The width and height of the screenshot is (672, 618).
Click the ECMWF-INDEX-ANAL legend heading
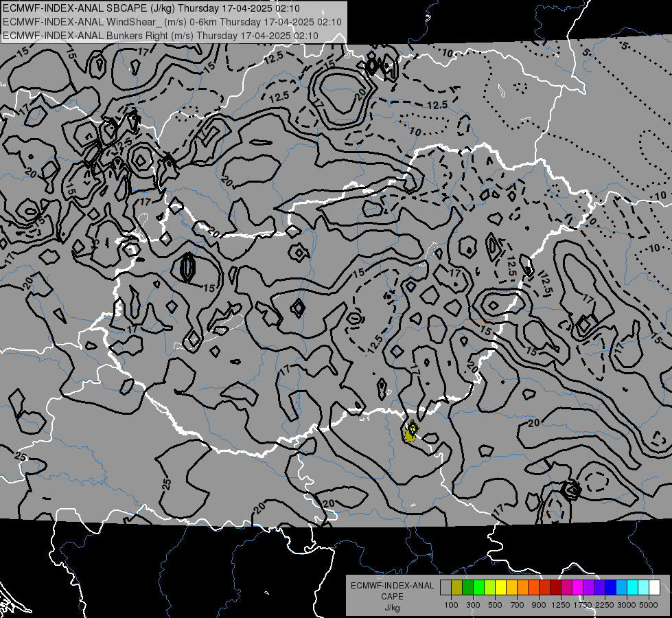392,586
